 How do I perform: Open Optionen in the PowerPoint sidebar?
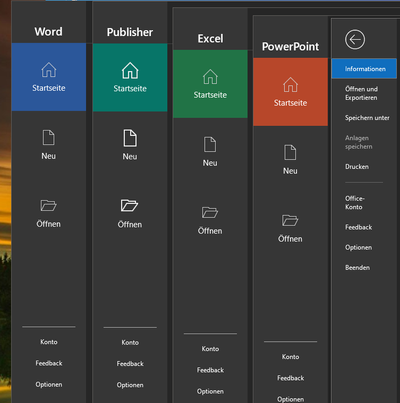290,399
